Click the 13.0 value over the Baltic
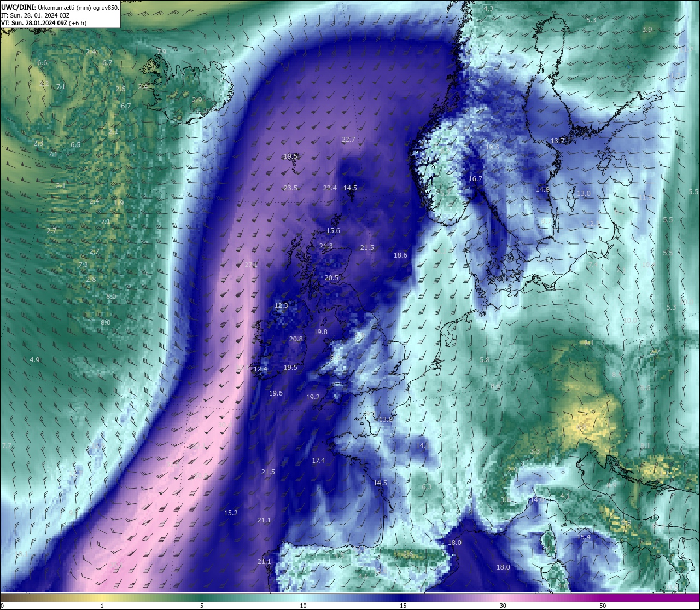Screen dimensions: 700x610 coord(584,194)
